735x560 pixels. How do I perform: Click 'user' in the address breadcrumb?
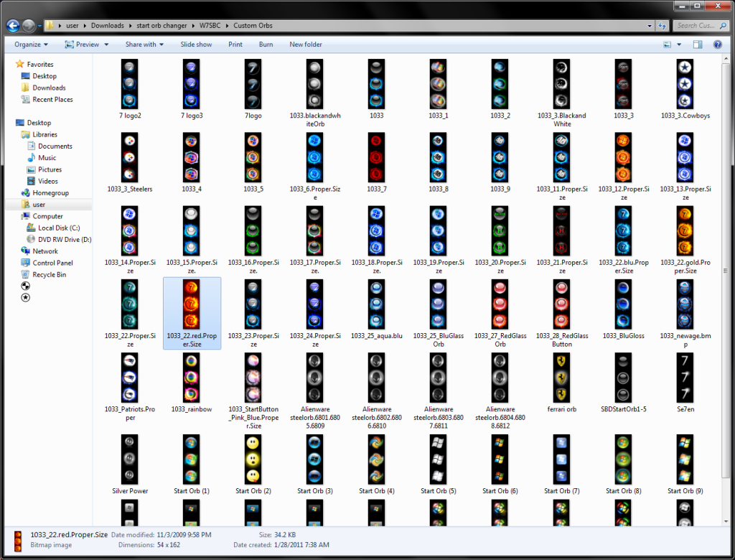[72, 26]
